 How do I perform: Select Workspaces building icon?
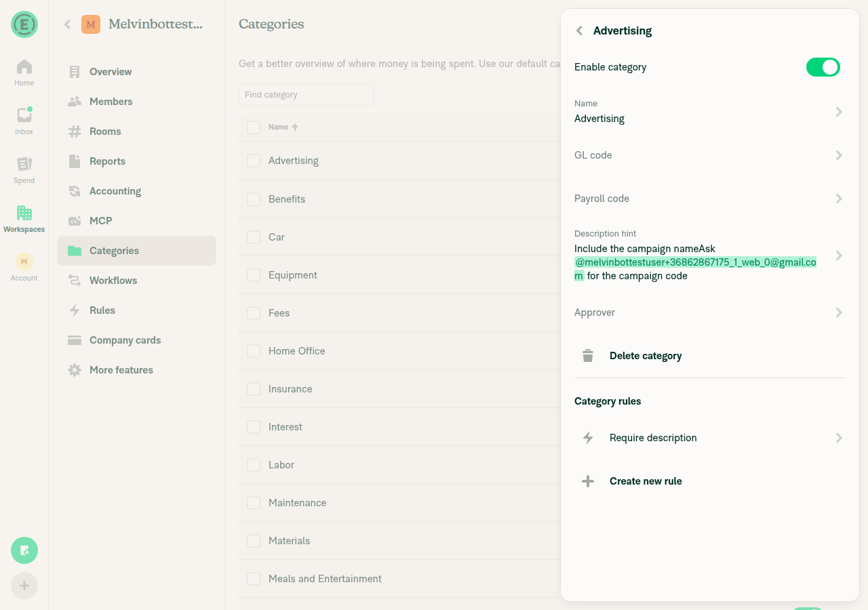coord(24,213)
